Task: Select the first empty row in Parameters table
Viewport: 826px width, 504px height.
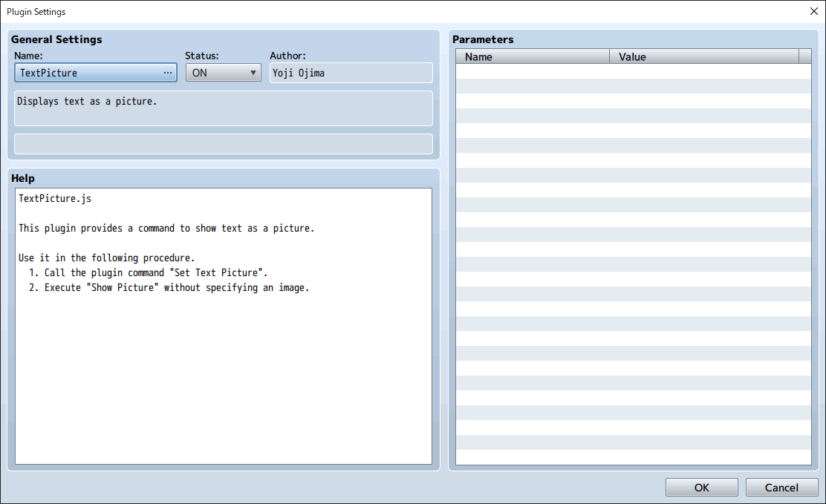Action: (x=633, y=71)
